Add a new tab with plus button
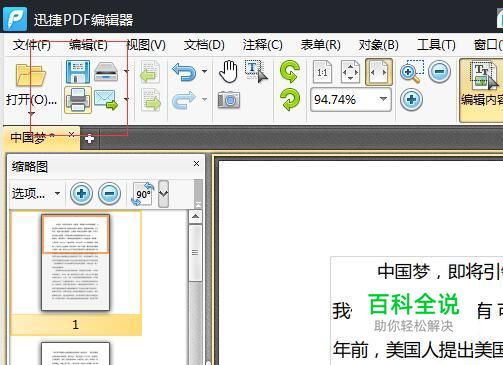The width and height of the screenshot is (503, 365). point(89,139)
